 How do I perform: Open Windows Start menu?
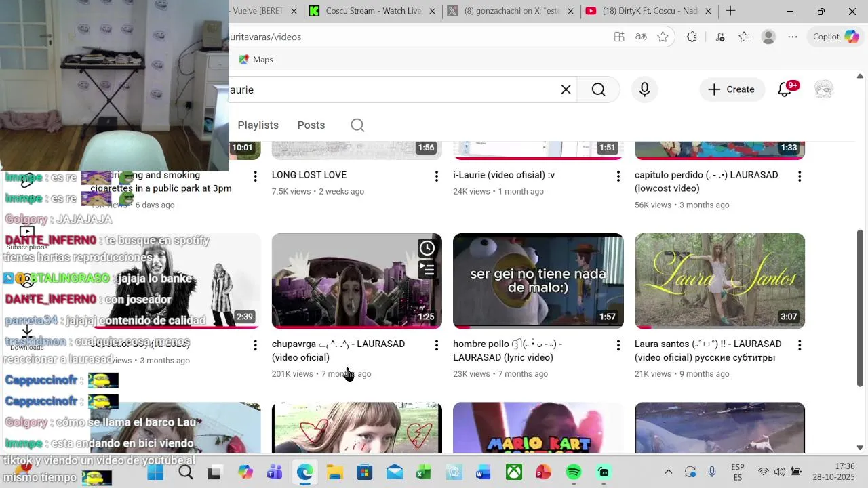[155, 472]
